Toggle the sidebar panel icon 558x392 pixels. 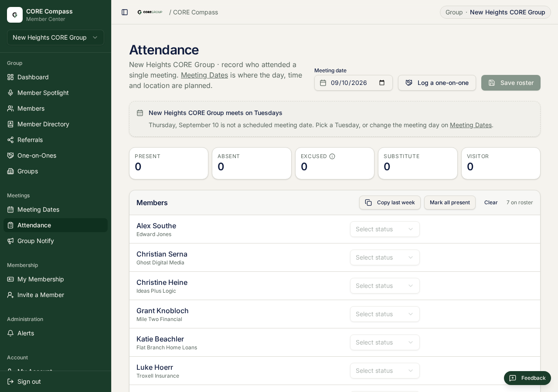[x=125, y=12]
